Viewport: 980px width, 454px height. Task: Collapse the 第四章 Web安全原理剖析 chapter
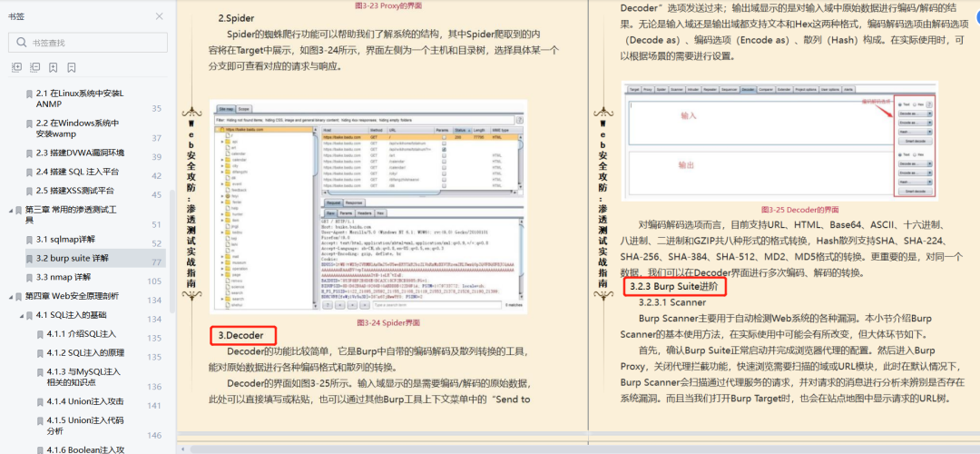(x=11, y=296)
